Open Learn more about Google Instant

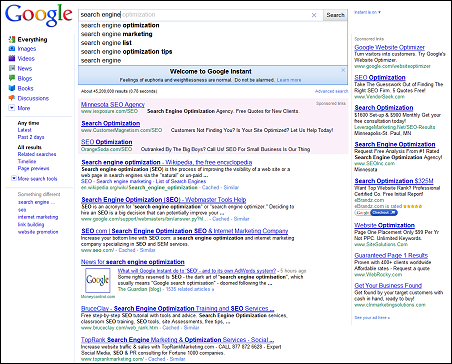pos(289,80)
